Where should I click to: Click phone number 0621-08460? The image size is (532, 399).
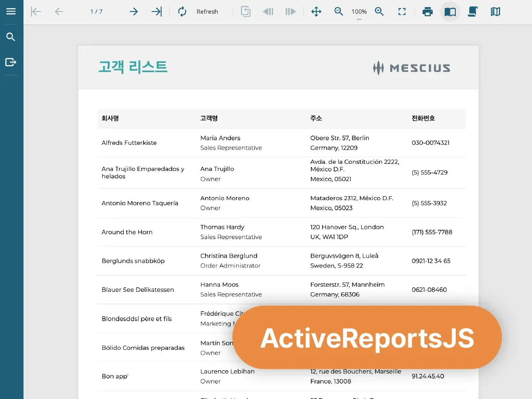[429, 290]
